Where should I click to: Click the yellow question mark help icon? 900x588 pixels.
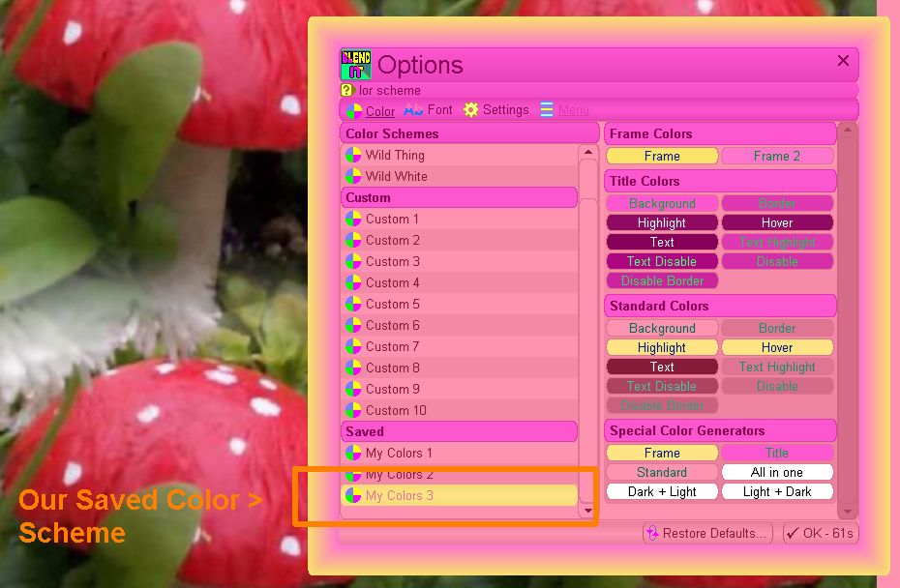348,90
